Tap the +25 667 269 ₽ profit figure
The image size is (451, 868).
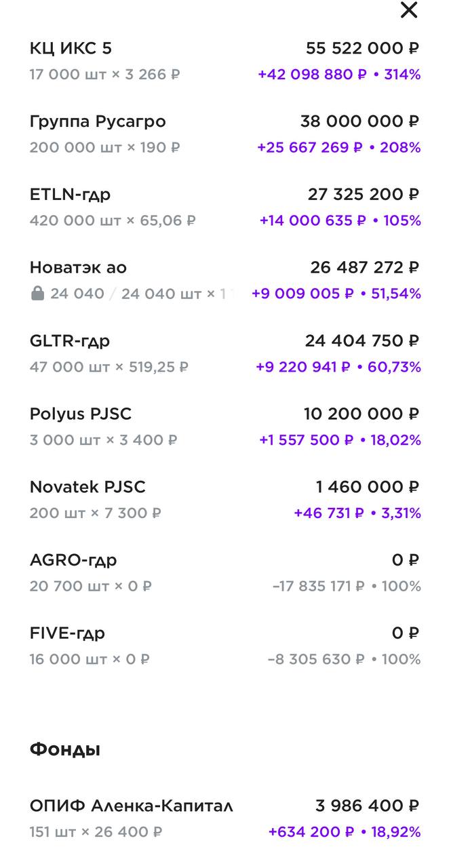[x=310, y=147]
